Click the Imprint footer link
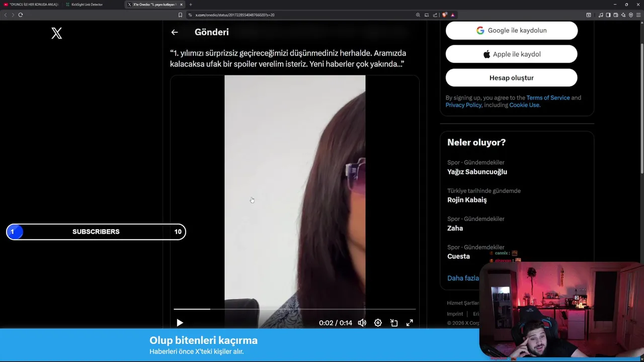This screenshot has width=644, height=362. click(455, 314)
